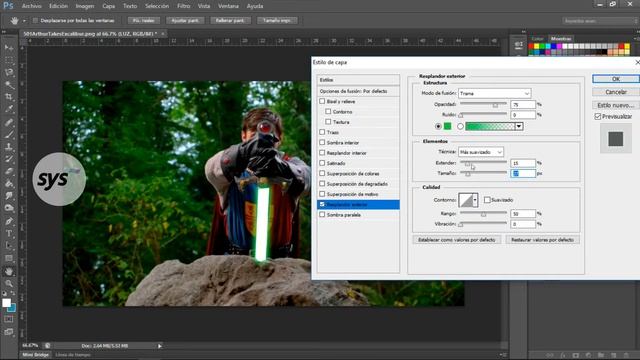Click the foreground color box in the toolbox
This screenshot has height=360, width=640.
tap(6, 303)
